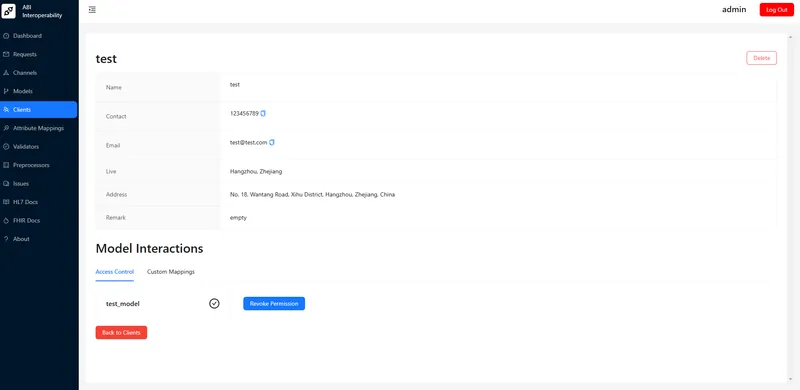Select Clients in the sidebar
The height and width of the screenshot is (390, 800).
click(x=39, y=110)
